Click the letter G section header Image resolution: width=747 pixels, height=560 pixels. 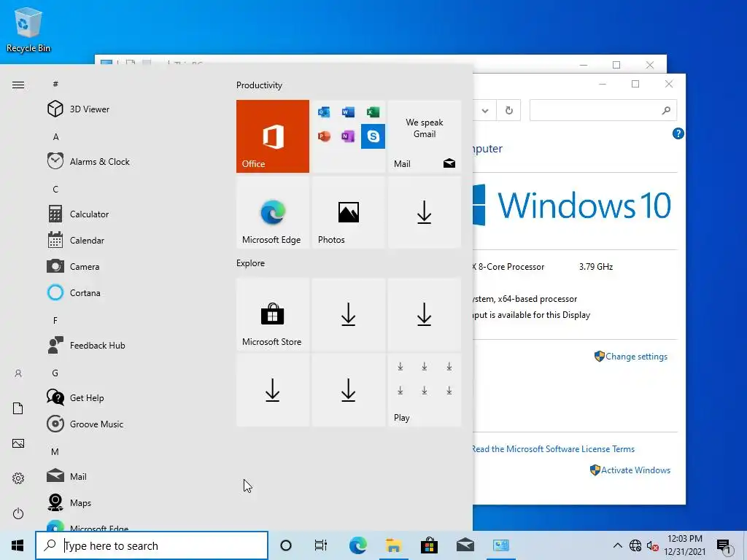coord(55,373)
